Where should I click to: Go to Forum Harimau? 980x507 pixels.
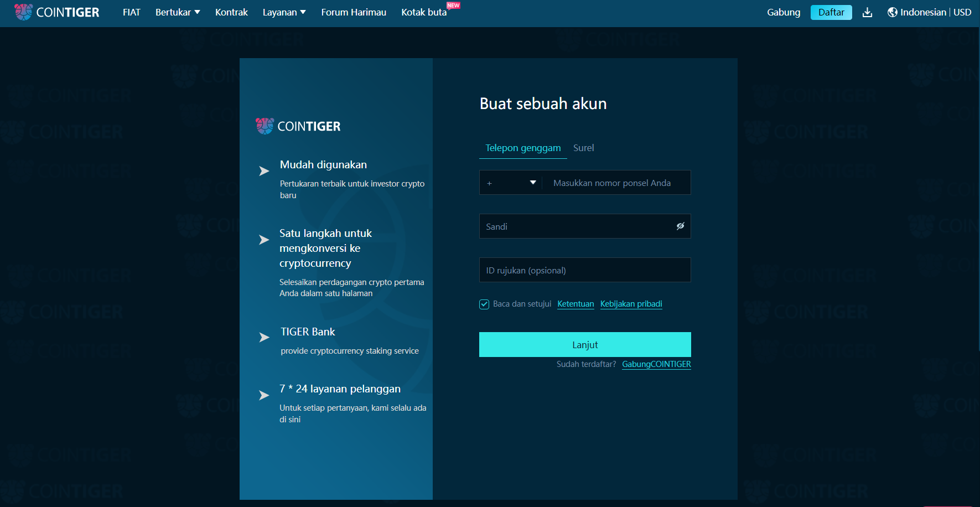(354, 12)
